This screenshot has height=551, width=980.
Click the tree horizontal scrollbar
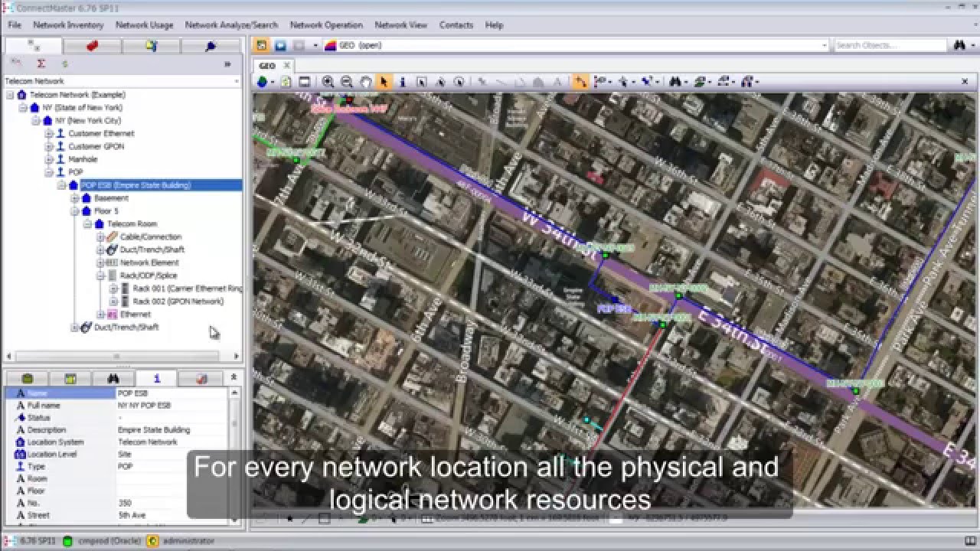pos(118,356)
